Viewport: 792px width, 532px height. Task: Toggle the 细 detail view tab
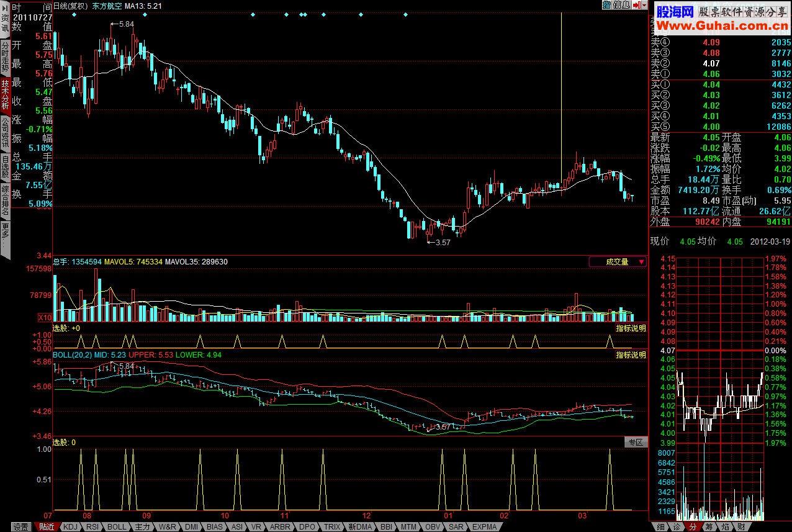tap(659, 527)
